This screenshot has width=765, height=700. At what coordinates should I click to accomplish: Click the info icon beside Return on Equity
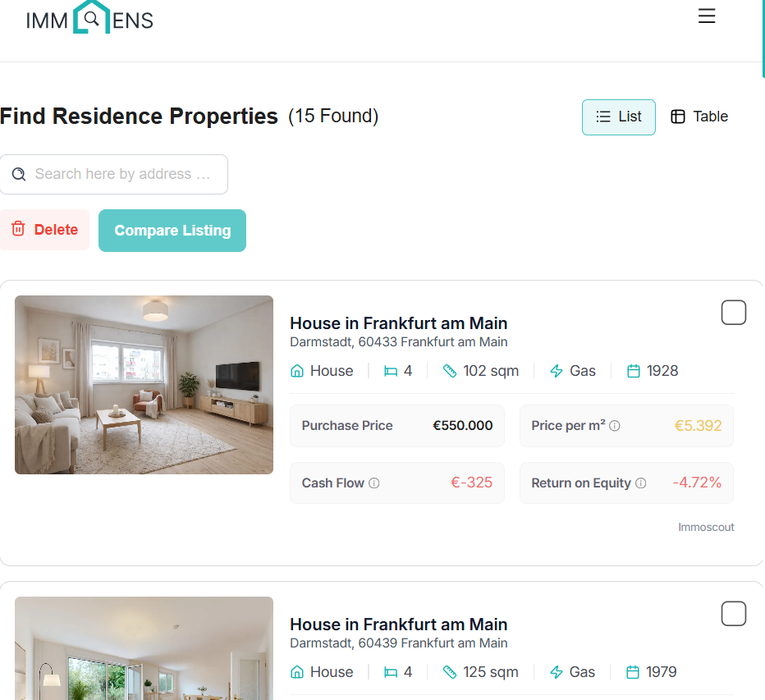(641, 483)
